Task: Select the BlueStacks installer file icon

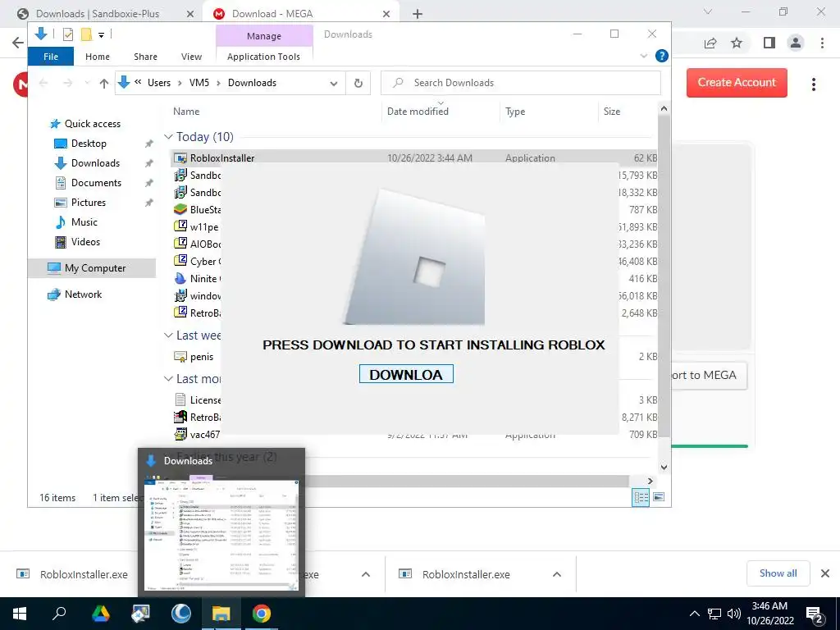Action: click(180, 209)
